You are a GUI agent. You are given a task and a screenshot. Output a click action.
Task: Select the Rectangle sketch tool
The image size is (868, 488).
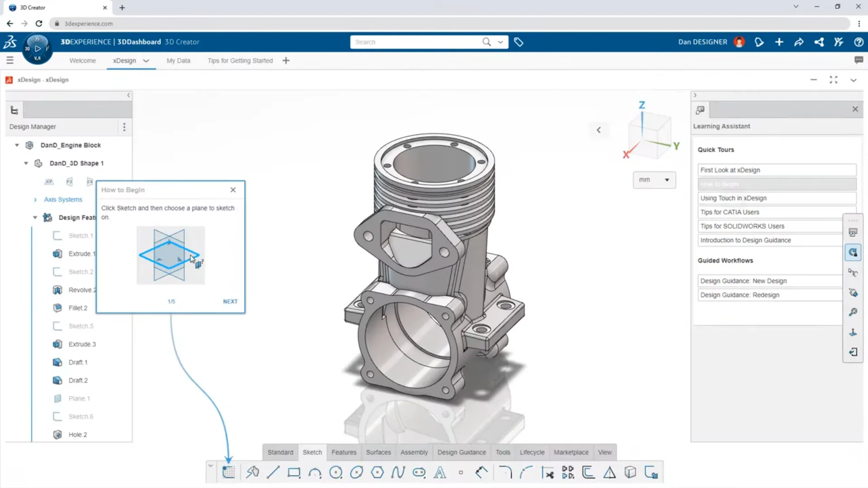[294, 473]
